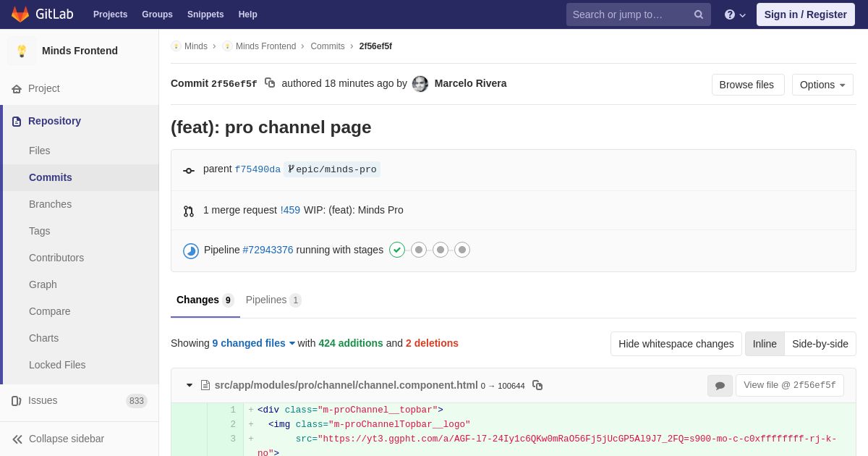Select the Inline diff view
Image resolution: width=868 pixels, height=456 pixels.
(765, 344)
